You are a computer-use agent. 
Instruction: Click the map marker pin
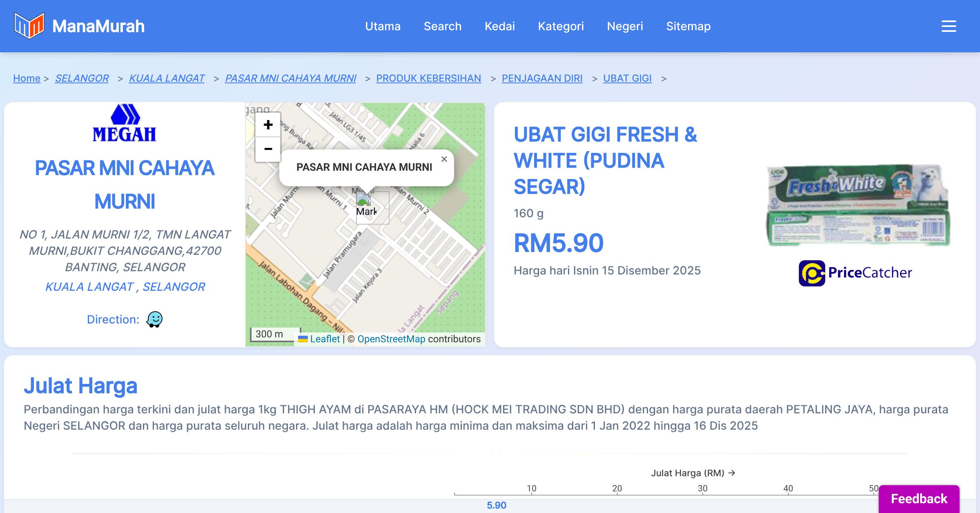coord(363,200)
